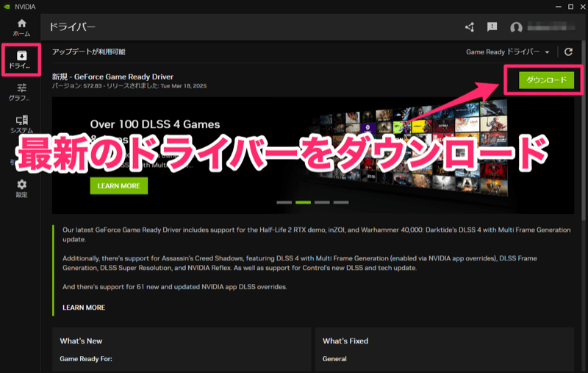Screen dimensions: 588x373
Task: Click the user account avatar
Action: point(516,28)
